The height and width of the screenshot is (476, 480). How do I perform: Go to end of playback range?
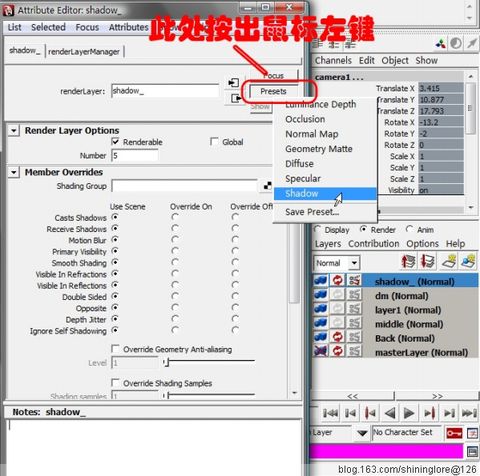coord(469,413)
